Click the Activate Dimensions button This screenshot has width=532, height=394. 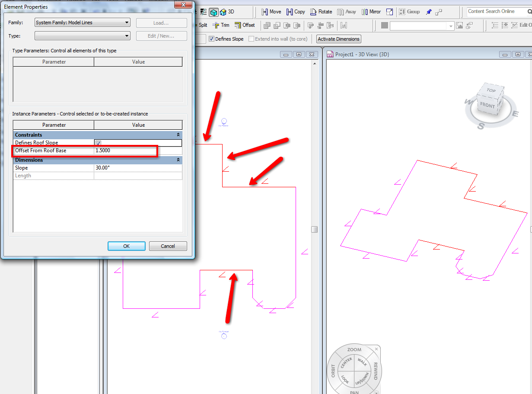(x=338, y=39)
